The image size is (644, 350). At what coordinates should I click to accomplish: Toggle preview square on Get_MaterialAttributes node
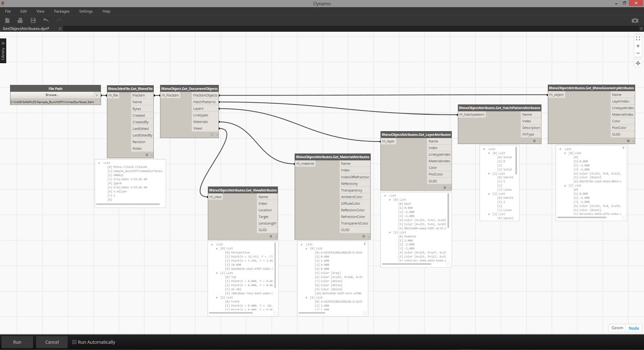click(363, 237)
